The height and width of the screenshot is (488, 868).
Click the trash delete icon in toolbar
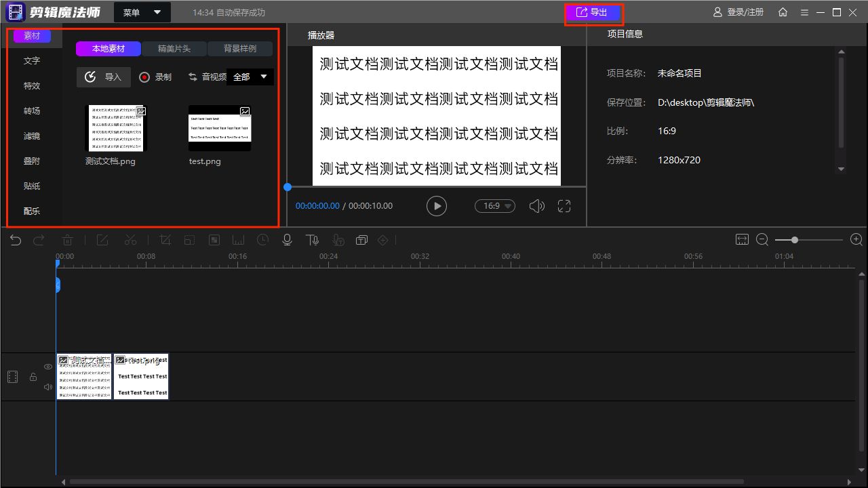[x=68, y=240]
